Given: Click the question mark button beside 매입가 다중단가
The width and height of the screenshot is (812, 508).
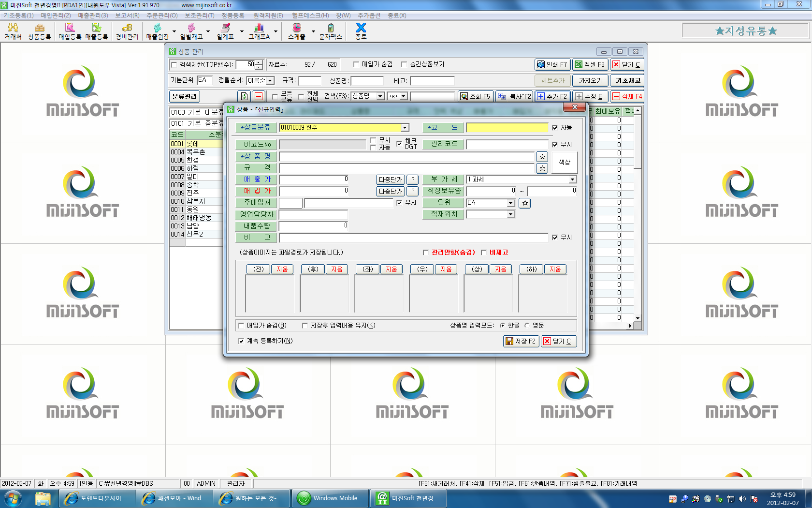Looking at the screenshot, I should click(413, 191).
